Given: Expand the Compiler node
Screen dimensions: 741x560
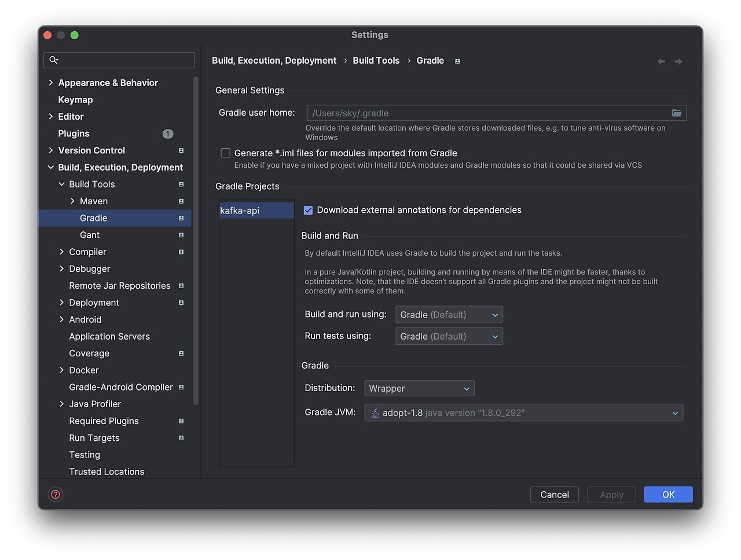Looking at the screenshot, I should (62, 252).
